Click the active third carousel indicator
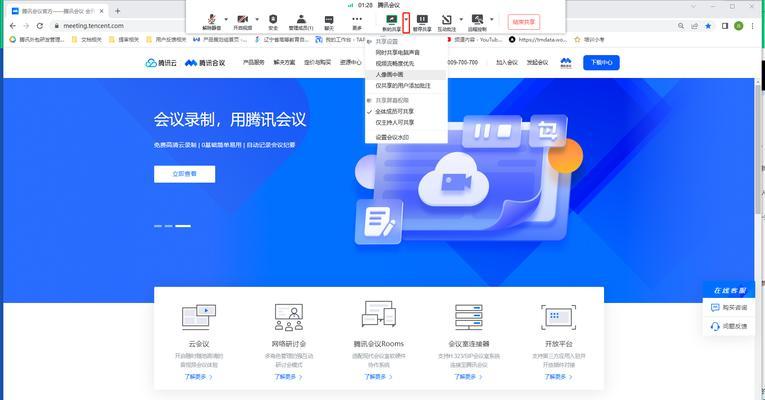765x400 pixels. pyautogui.click(x=183, y=226)
